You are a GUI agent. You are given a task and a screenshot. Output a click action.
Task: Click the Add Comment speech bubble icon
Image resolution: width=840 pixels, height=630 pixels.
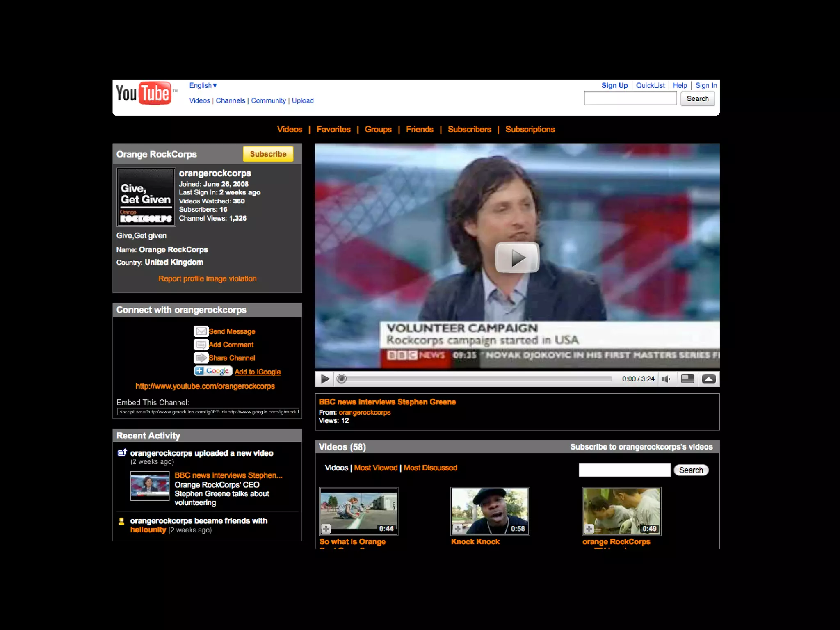click(x=201, y=345)
